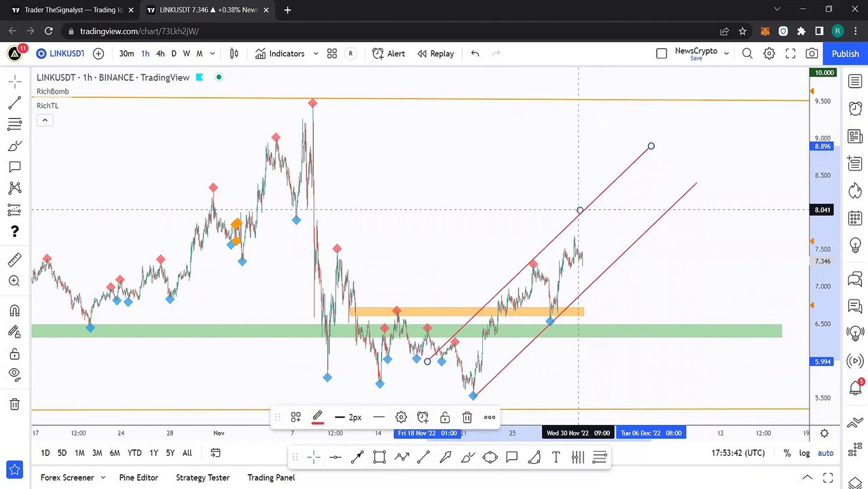Switch to the 30m timeframe
868x489 pixels.
[x=126, y=54]
